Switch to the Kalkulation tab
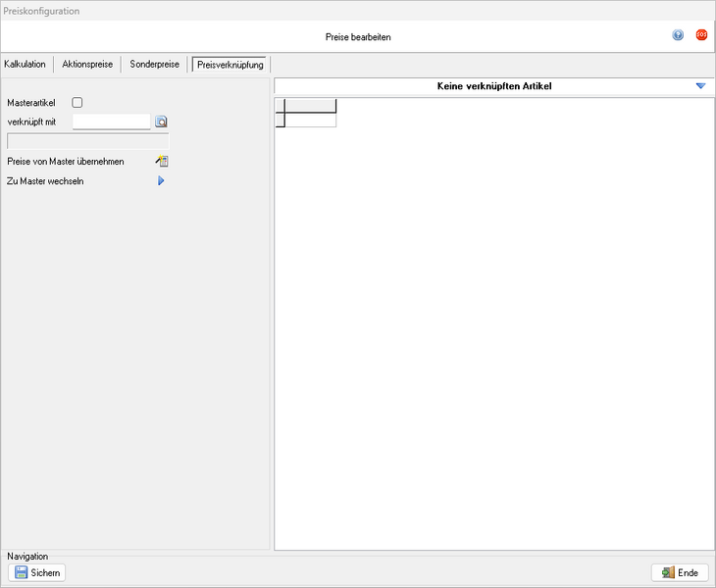This screenshot has height=588, width=716. click(26, 65)
